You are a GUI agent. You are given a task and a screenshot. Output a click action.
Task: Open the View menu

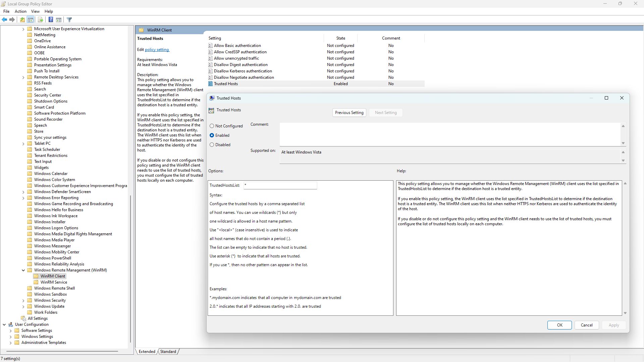(35, 11)
